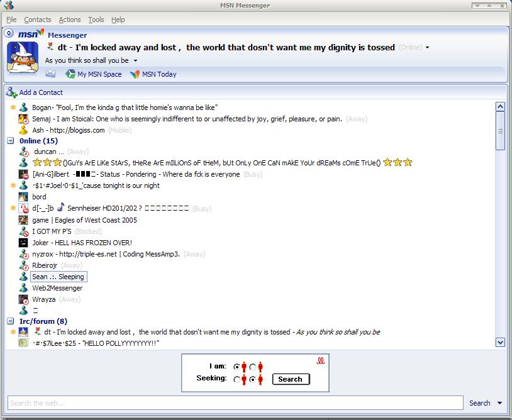Click the Sean Sleeping contact icon
512x420 pixels.
(x=23, y=277)
